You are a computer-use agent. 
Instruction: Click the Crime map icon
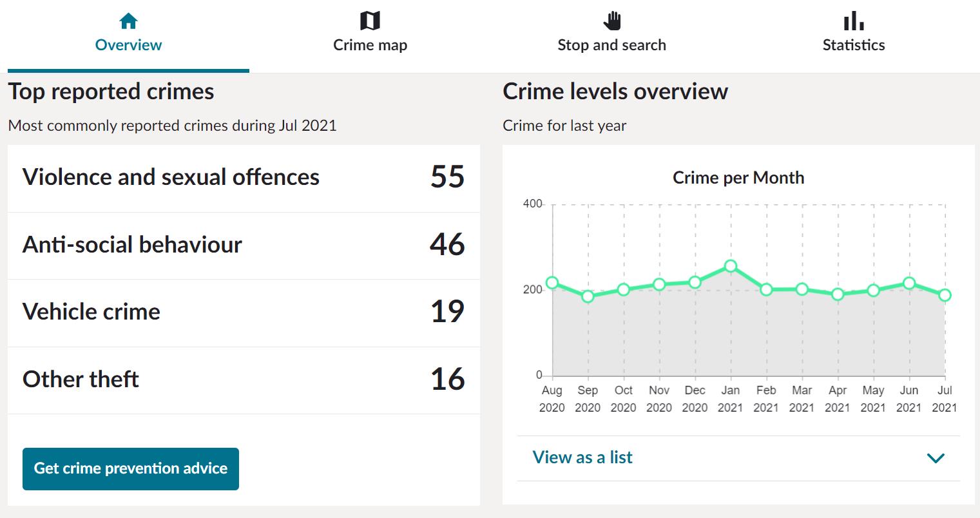tap(370, 22)
